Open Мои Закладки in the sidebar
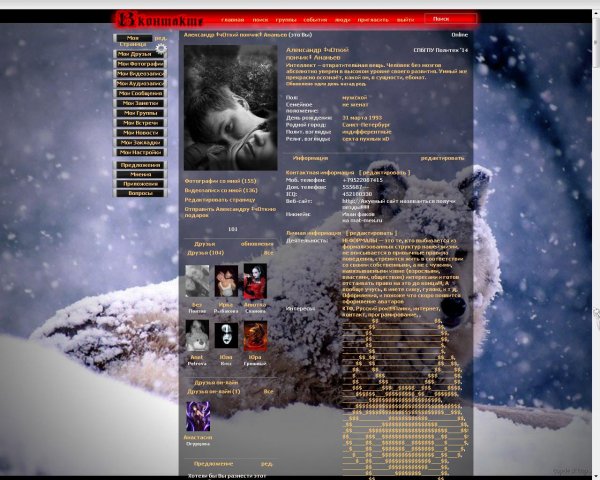The width and height of the screenshot is (600, 480). (140, 143)
